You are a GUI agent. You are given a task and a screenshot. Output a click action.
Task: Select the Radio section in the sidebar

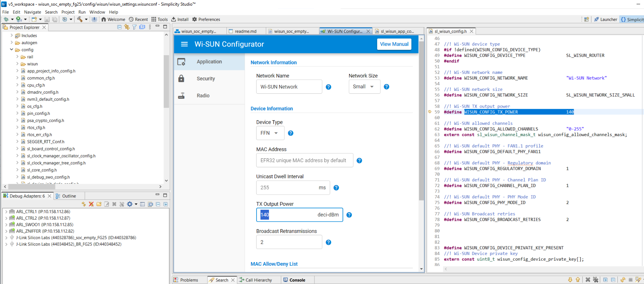pos(203,95)
